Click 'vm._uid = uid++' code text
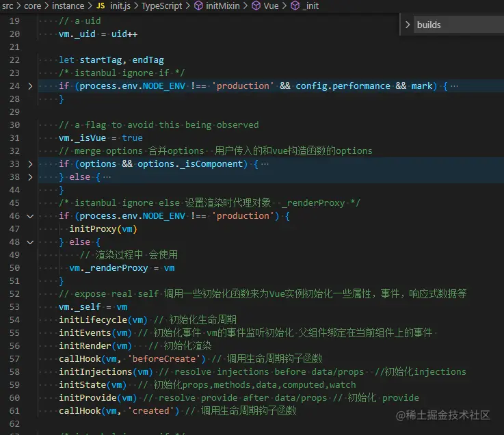 (x=98, y=34)
